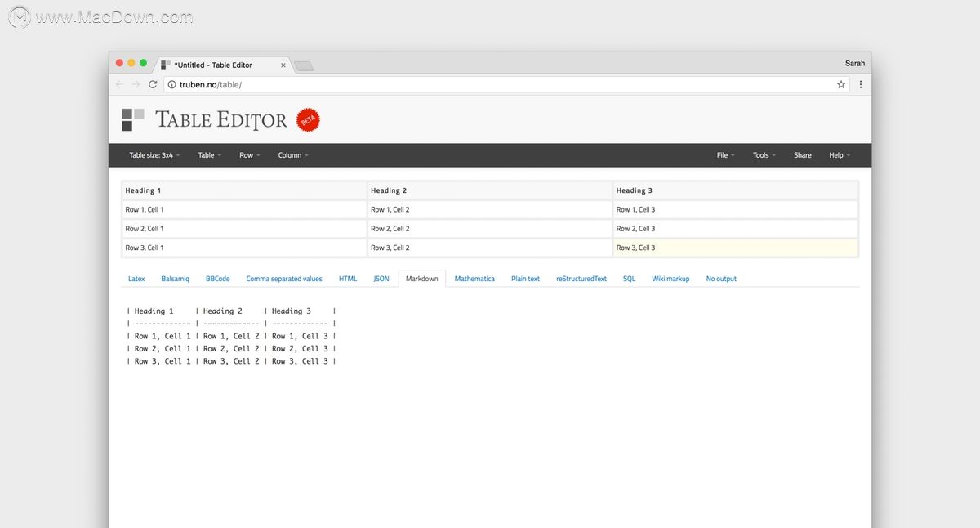Select the Row 3, Cell 1 table cell
Image resolution: width=980 pixels, height=528 pixels.
click(x=244, y=248)
